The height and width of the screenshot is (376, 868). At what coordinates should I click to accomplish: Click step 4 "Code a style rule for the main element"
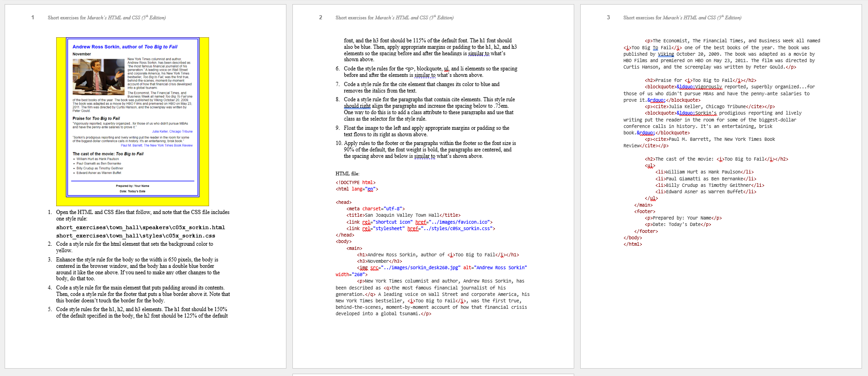143,294
